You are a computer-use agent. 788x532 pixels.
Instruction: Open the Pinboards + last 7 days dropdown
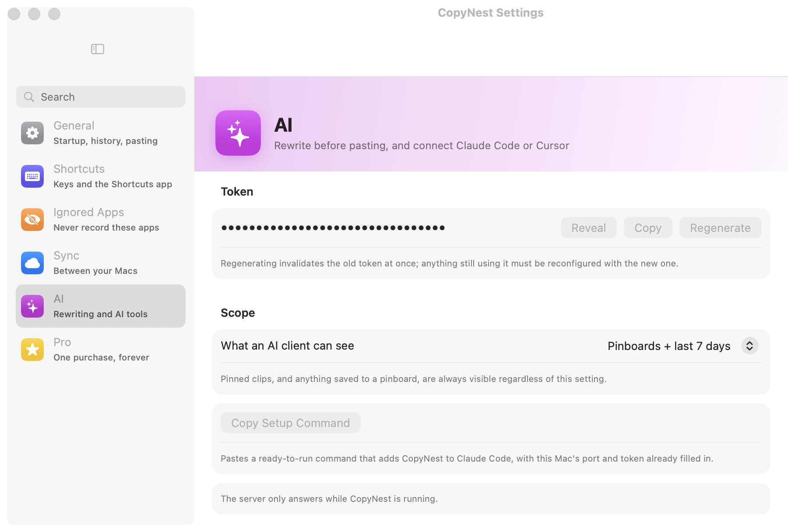[683, 346]
